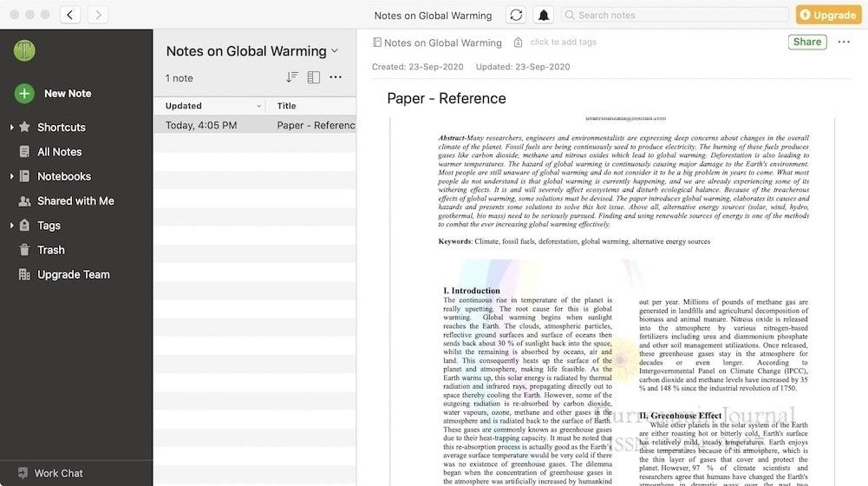The image size is (868, 486).
Task: Open the note sort options icon
Action: point(292,77)
